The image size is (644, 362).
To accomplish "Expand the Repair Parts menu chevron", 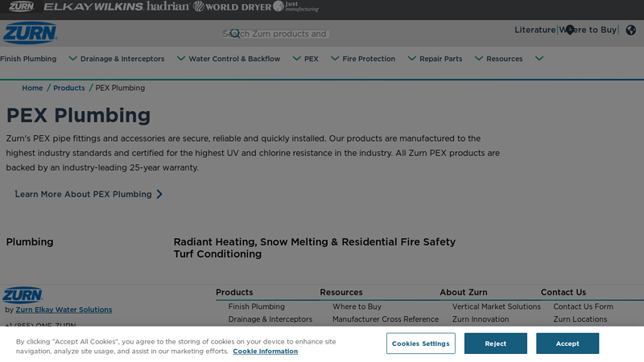I will (x=478, y=58).
